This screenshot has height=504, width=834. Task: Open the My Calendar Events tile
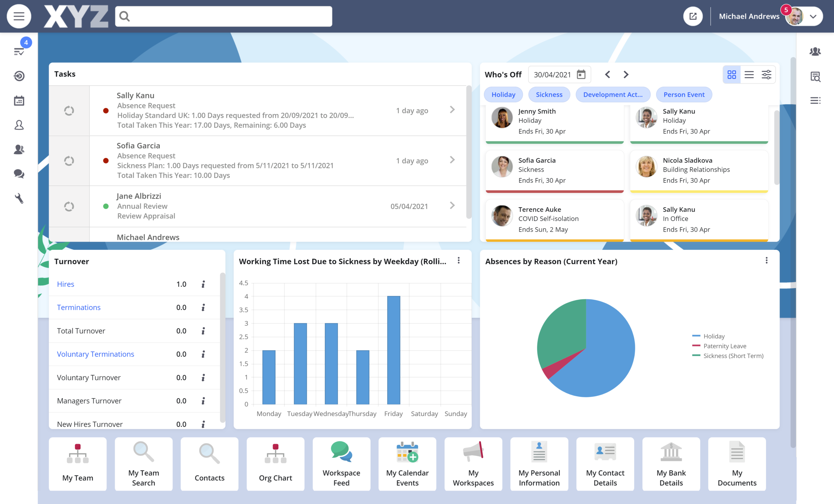[x=407, y=464]
